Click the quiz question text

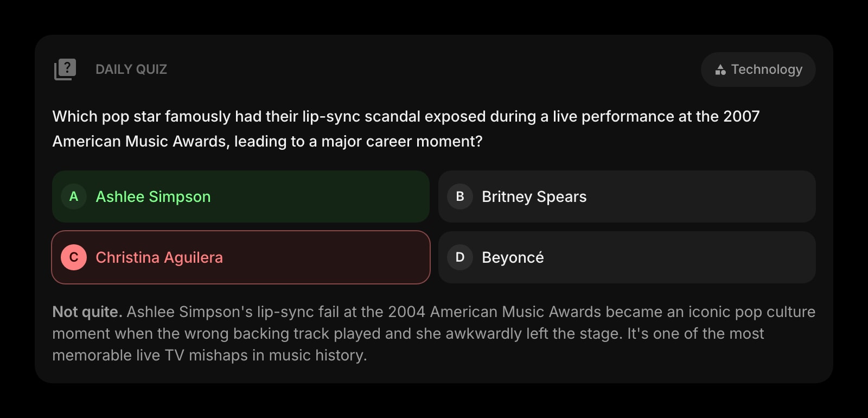point(406,128)
